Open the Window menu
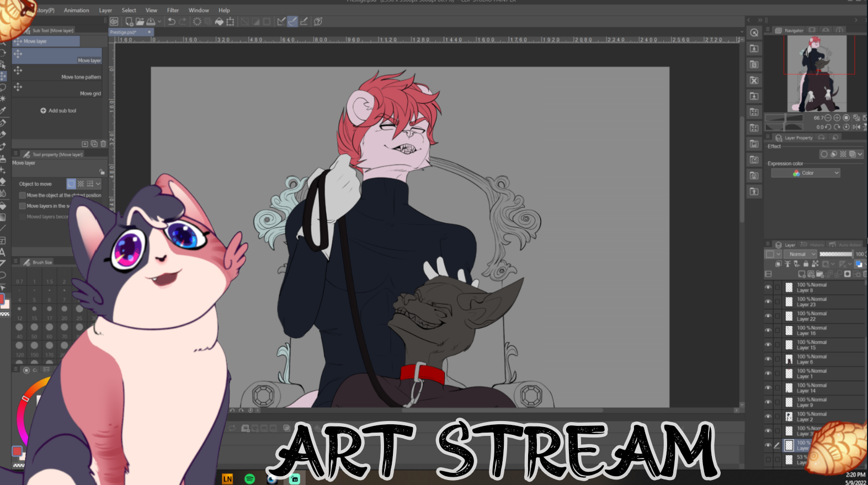This screenshot has height=485, width=868. [x=199, y=10]
